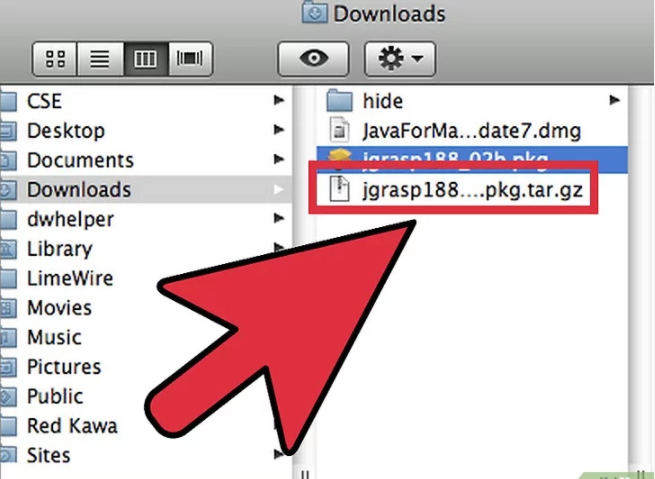The image size is (655, 479).
Task: Switch to list view mode
Action: (100, 60)
